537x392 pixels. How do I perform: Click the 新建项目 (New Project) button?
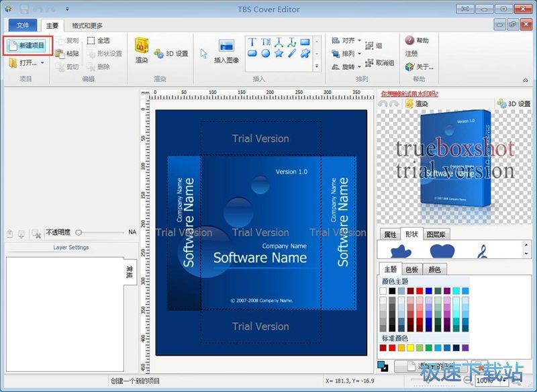[x=27, y=46]
